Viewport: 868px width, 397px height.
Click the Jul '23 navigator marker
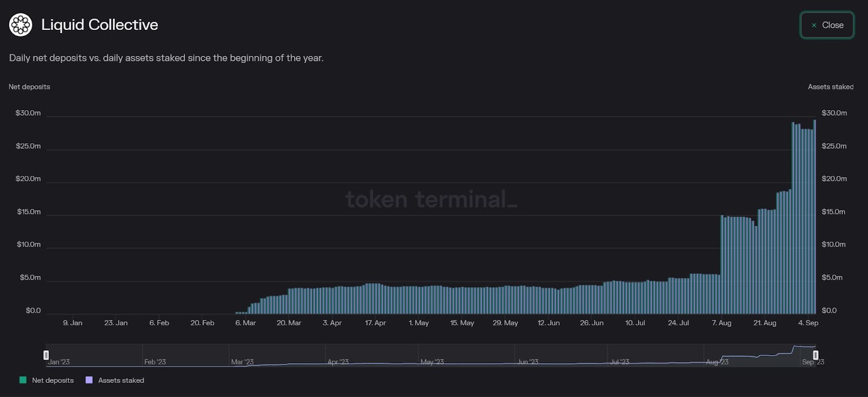(x=620, y=362)
